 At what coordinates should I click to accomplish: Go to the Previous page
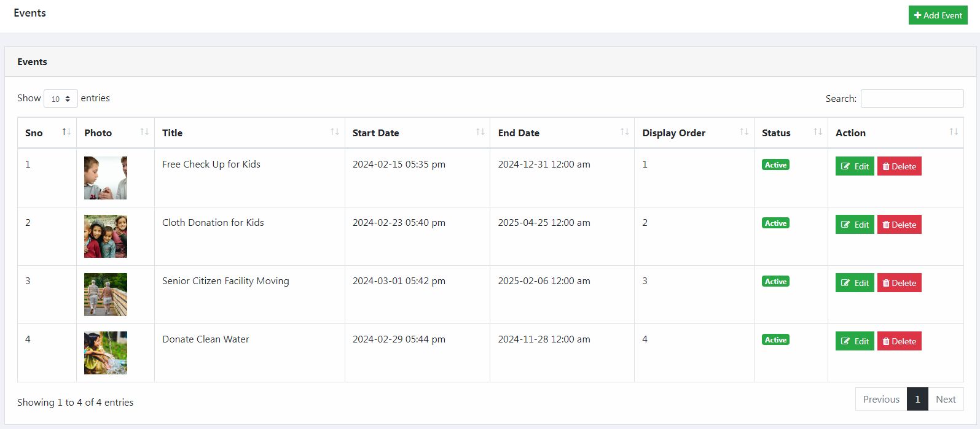point(881,399)
